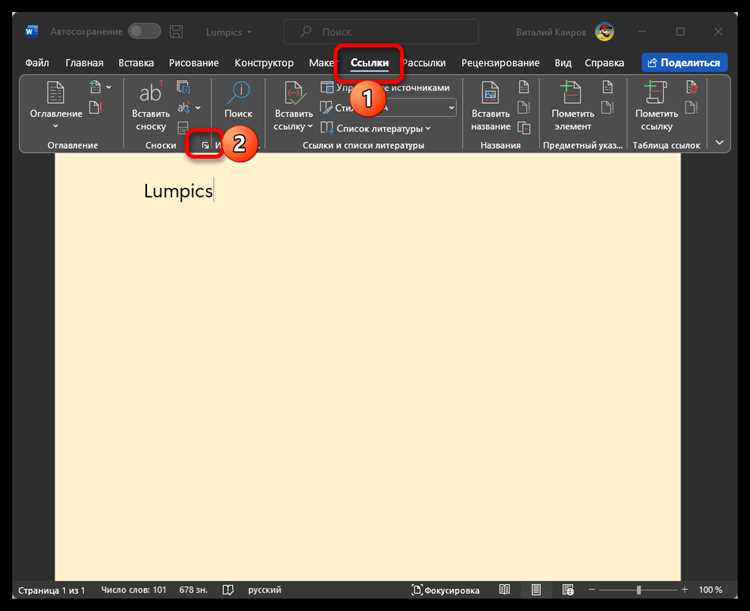Screen dimensions: 750x611
Task: Click the 678 зн. character count
Action: pyautogui.click(x=193, y=590)
